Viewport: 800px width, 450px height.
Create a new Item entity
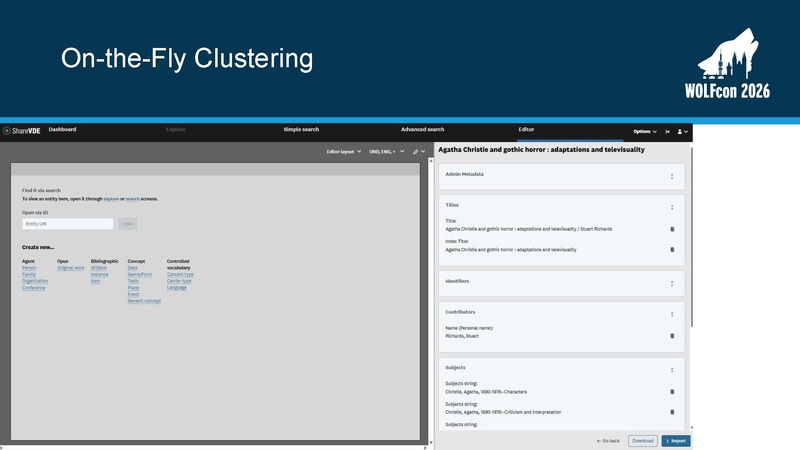coord(95,281)
